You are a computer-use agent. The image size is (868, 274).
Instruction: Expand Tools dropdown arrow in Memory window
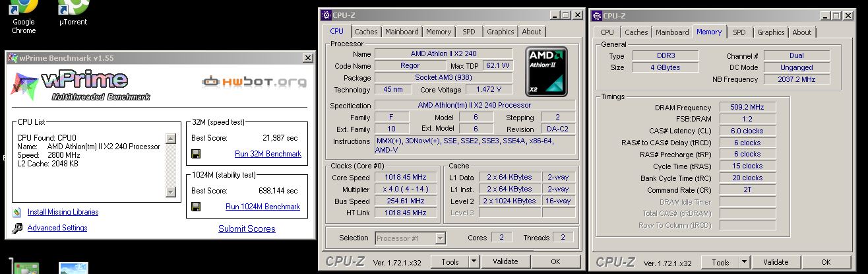point(745,263)
